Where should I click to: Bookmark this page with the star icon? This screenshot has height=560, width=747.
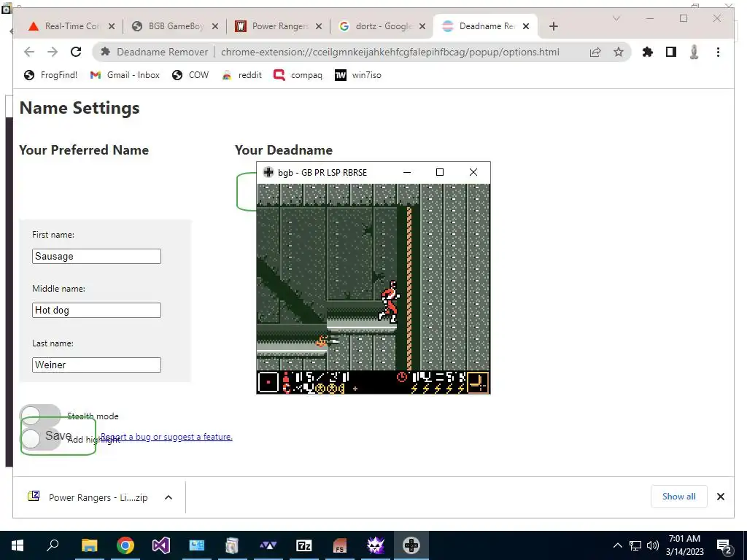[x=619, y=52]
